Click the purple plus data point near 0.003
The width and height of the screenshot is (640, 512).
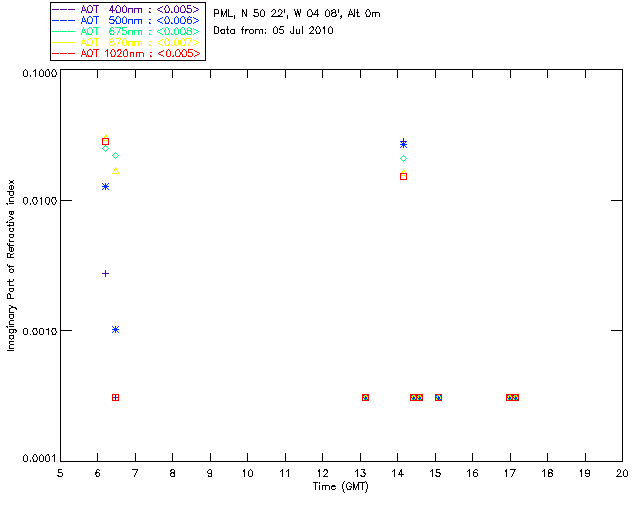tap(105, 274)
